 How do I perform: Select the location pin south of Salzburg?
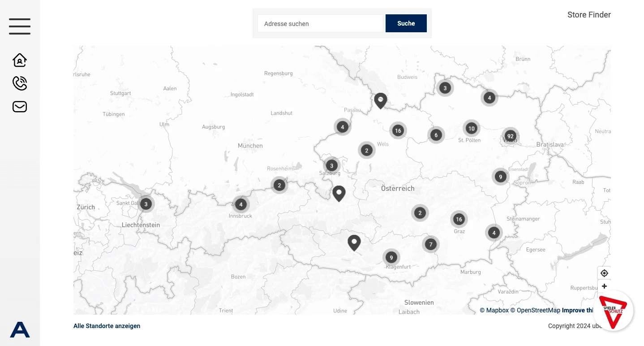pos(339,193)
